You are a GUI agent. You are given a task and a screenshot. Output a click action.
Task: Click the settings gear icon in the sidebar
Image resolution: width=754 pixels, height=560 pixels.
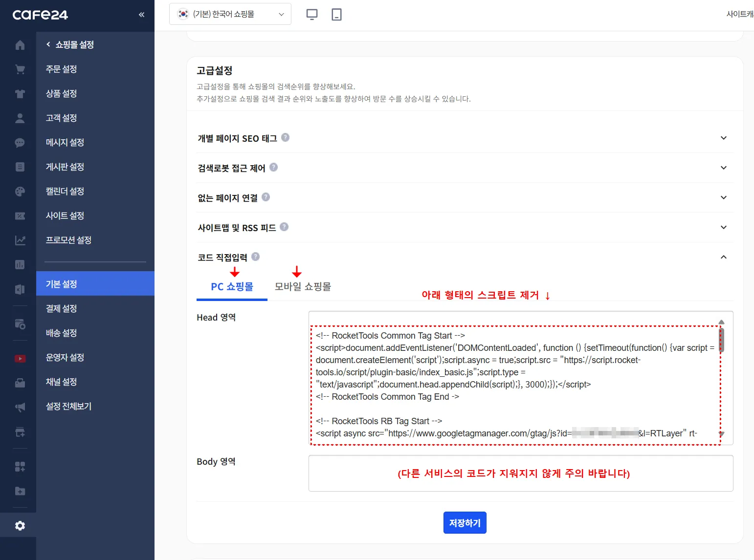20,526
